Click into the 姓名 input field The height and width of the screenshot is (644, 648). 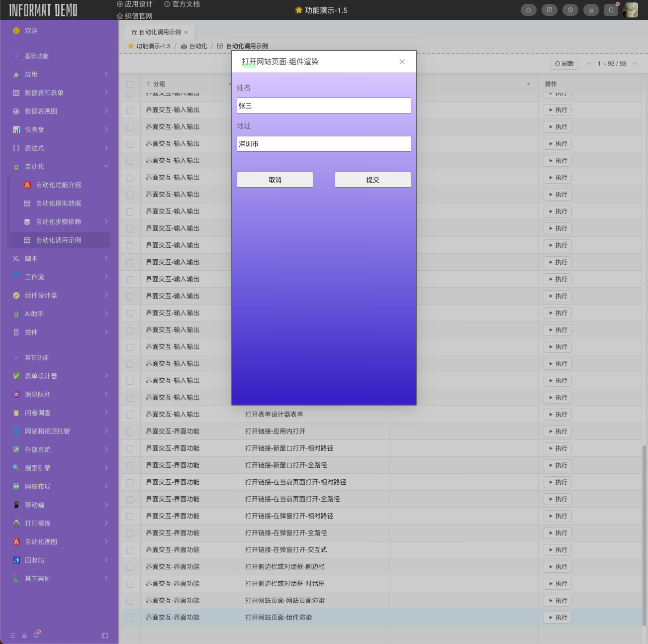coord(324,106)
